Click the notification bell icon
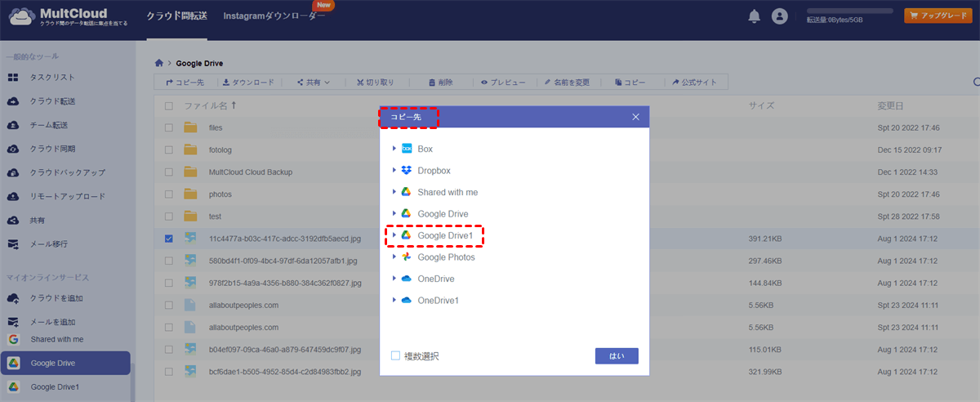This screenshot has width=980, height=402. click(754, 16)
